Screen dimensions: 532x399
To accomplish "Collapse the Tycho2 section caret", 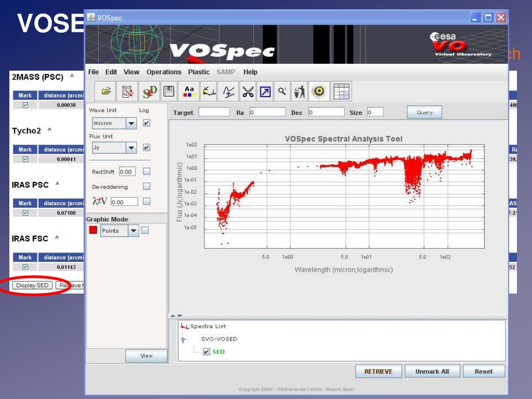I will click(49, 129).
